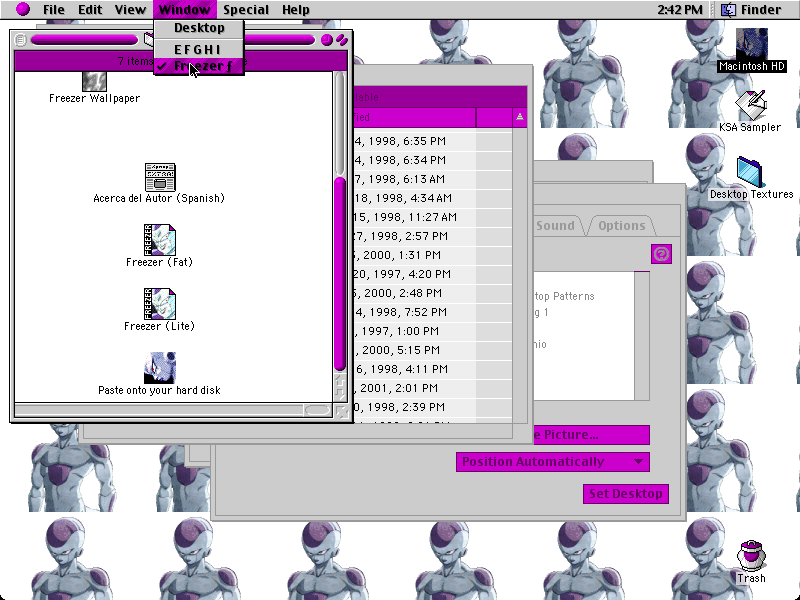Select the Freezer (Fat) theme file icon

(160, 240)
